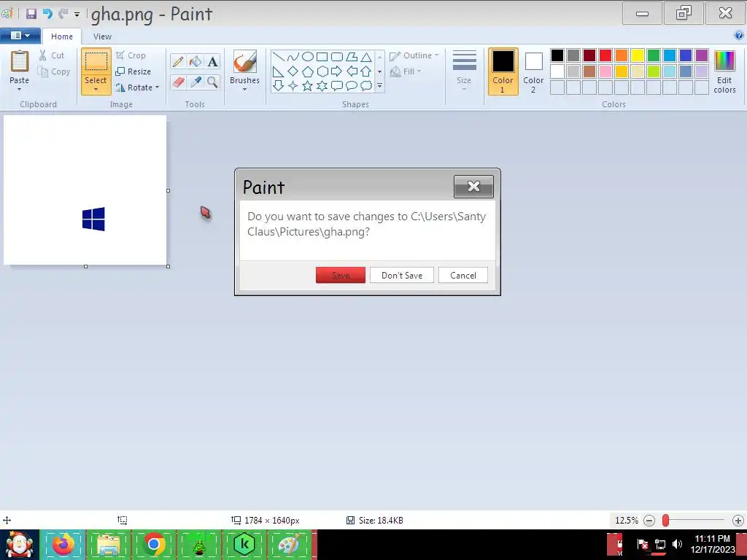Activate the Text tool

pos(212,61)
